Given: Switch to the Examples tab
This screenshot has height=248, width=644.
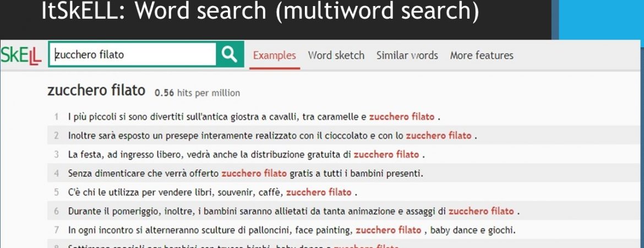Looking at the screenshot, I should click(274, 55).
